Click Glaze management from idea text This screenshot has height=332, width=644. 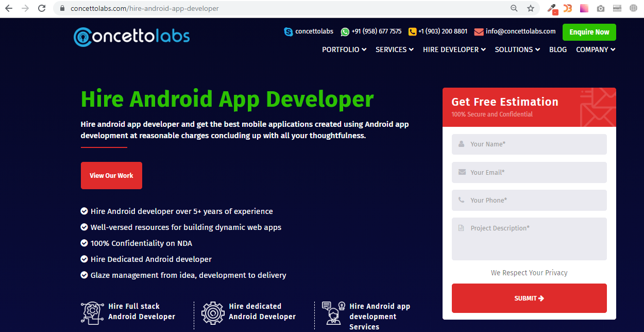tap(189, 275)
